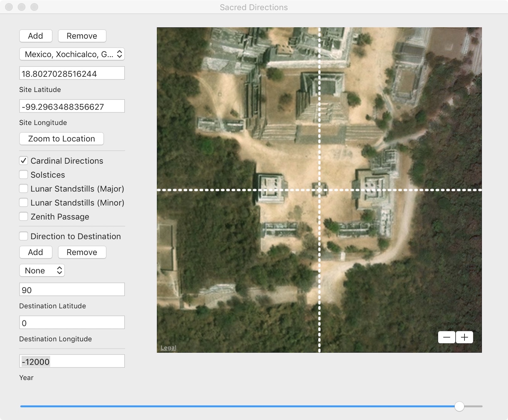
Task: Open the Legal link on map
Action: [x=168, y=348]
